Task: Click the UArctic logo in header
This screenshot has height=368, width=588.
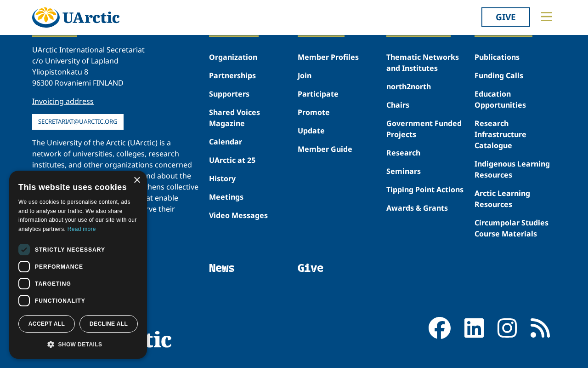Action: coord(76,17)
